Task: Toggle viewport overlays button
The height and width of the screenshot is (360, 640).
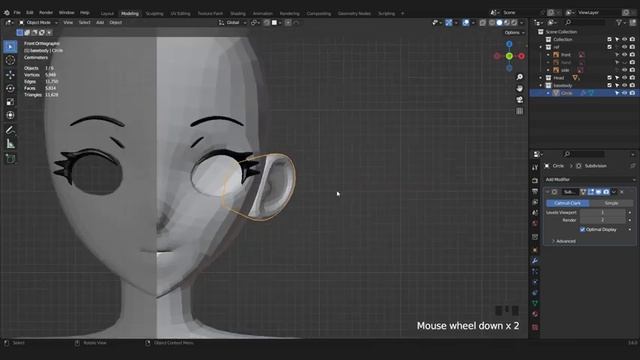Action: [x=466, y=22]
